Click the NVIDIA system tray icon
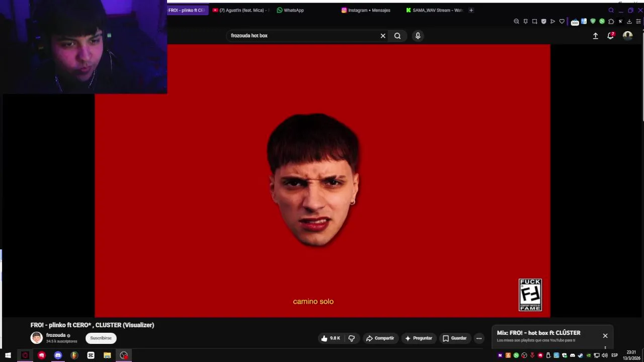This screenshot has height=362, width=644. point(589,355)
